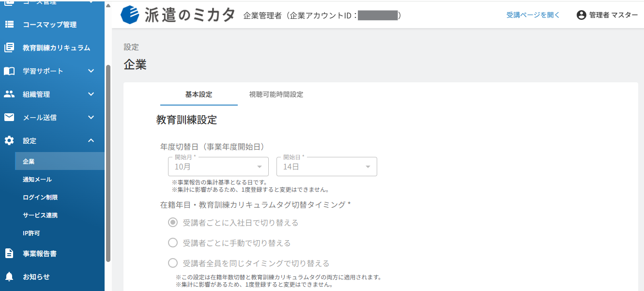Click the 企業管理者 account ID text
The height and width of the screenshot is (291, 644).
pos(322,15)
